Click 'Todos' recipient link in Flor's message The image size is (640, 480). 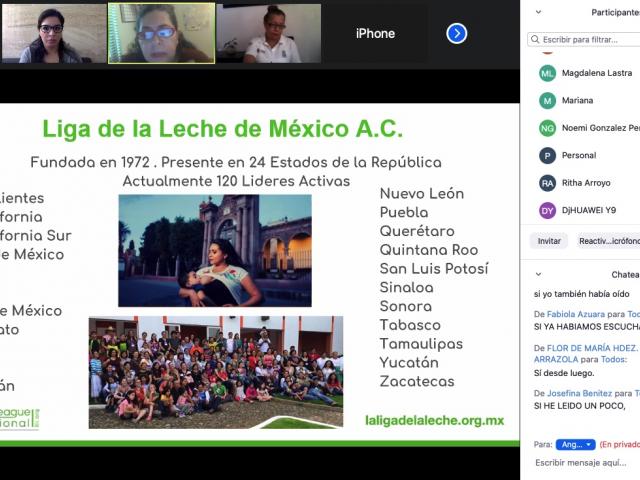pyautogui.click(x=613, y=360)
